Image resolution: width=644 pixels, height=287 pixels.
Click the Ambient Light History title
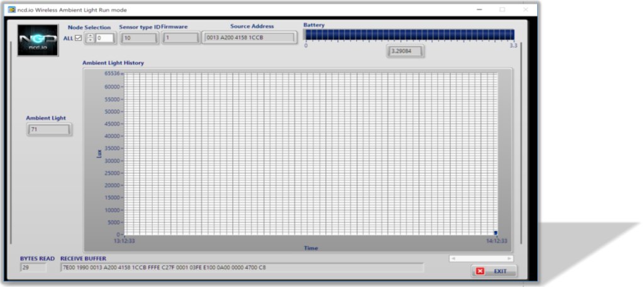pyautogui.click(x=113, y=63)
